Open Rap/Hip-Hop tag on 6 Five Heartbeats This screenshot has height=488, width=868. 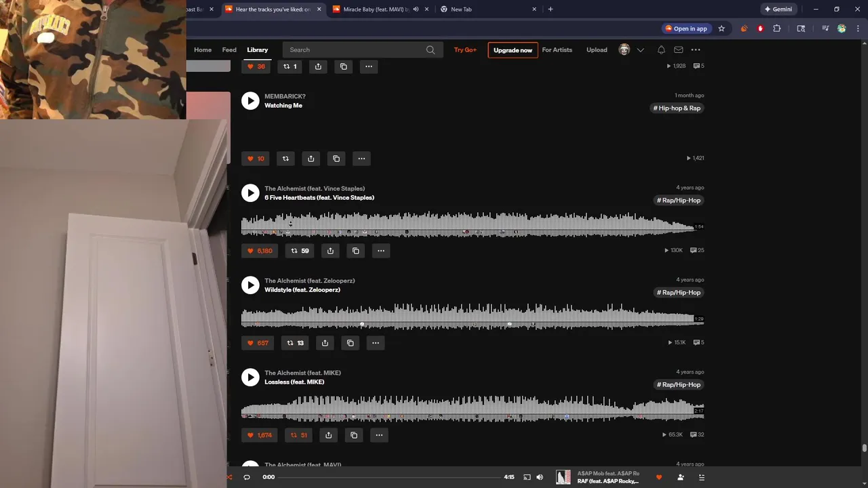[x=678, y=201]
